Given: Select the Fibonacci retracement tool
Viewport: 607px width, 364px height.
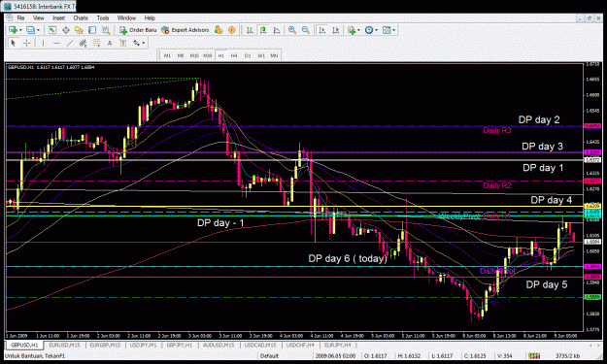Looking at the screenshot, I should (x=96, y=43).
